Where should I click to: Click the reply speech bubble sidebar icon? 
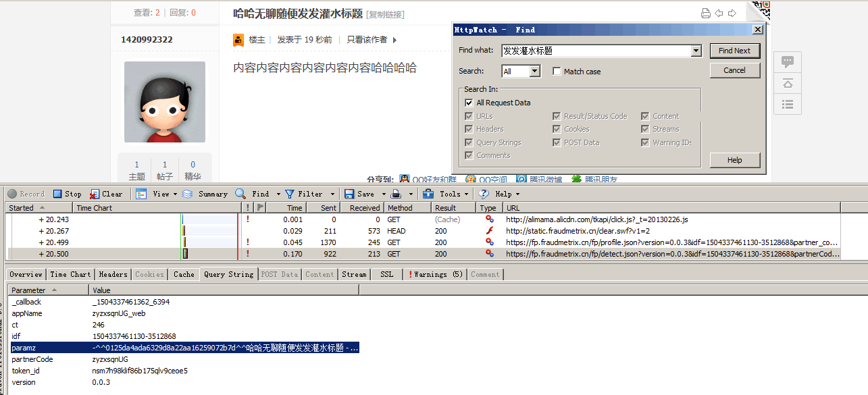point(787,61)
